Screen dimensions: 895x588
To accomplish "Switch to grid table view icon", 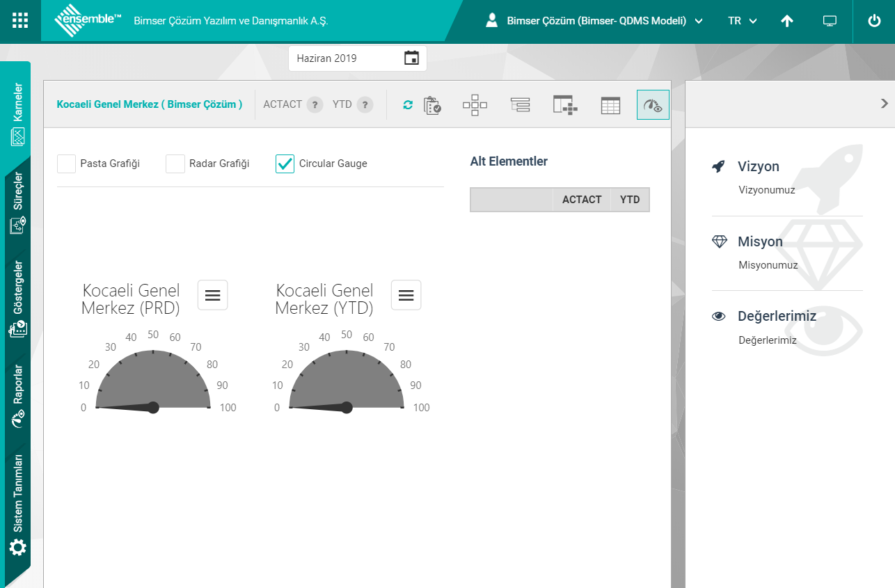I will point(610,105).
